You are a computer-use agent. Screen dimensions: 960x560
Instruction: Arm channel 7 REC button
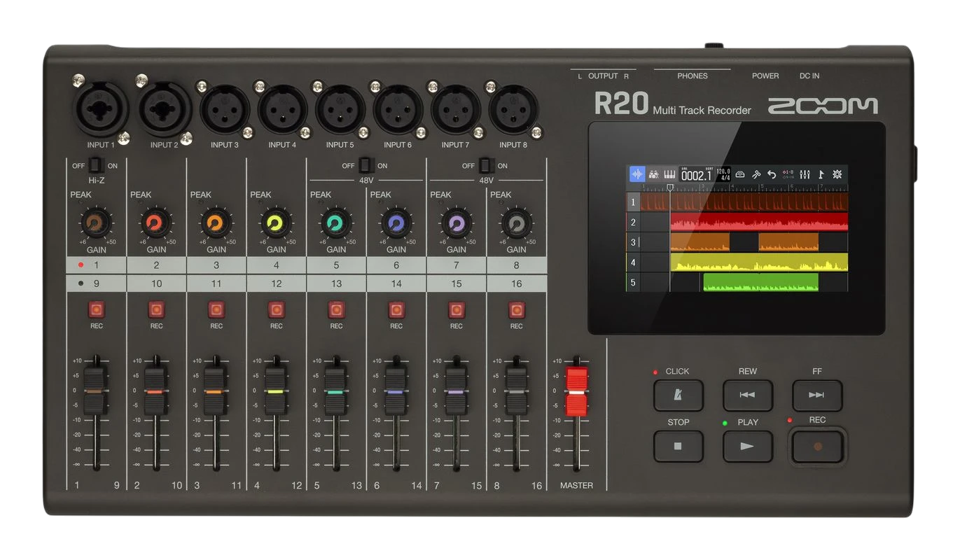click(457, 310)
